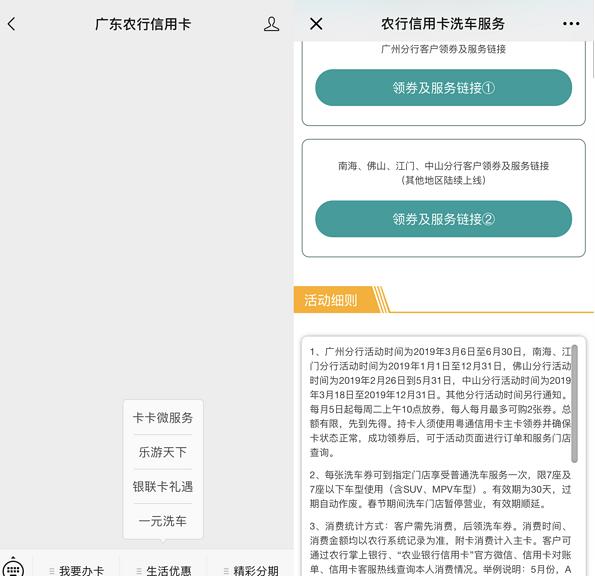595x576 pixels.
Task: Click 广州分行客户领券及服务链接 text
Action: click(x=443, y=49)
